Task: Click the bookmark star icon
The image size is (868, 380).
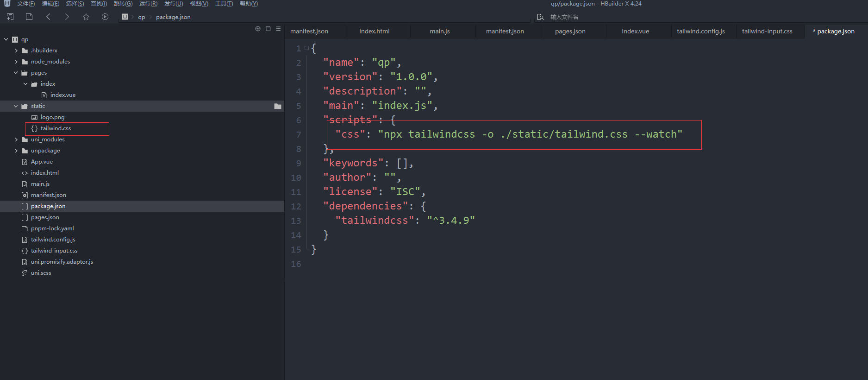Action: tap(86, 17)
